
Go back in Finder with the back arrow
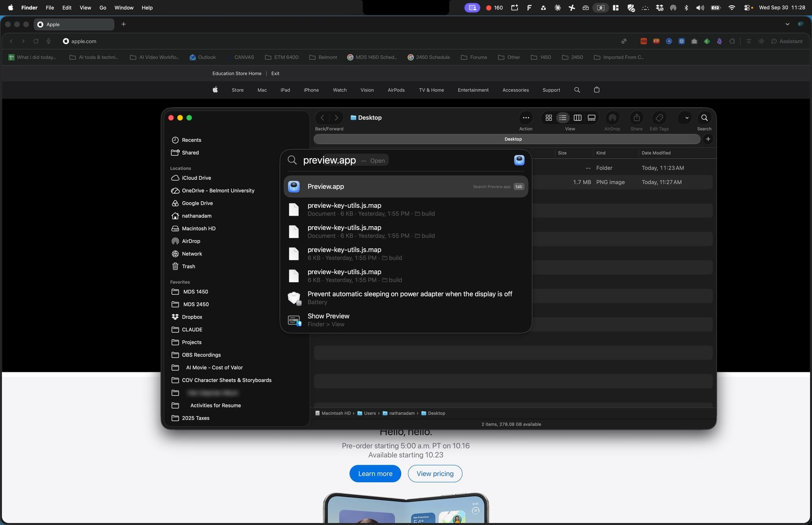322,118
